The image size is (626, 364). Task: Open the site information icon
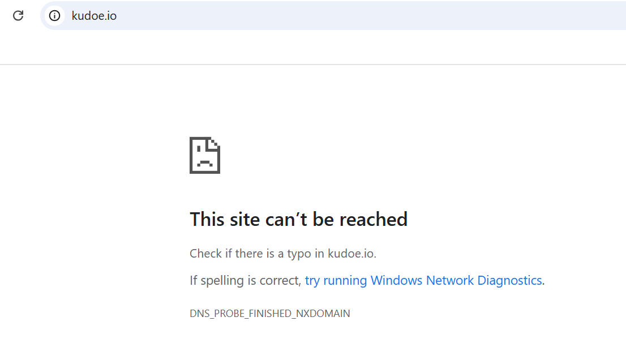tap(54, 16)
